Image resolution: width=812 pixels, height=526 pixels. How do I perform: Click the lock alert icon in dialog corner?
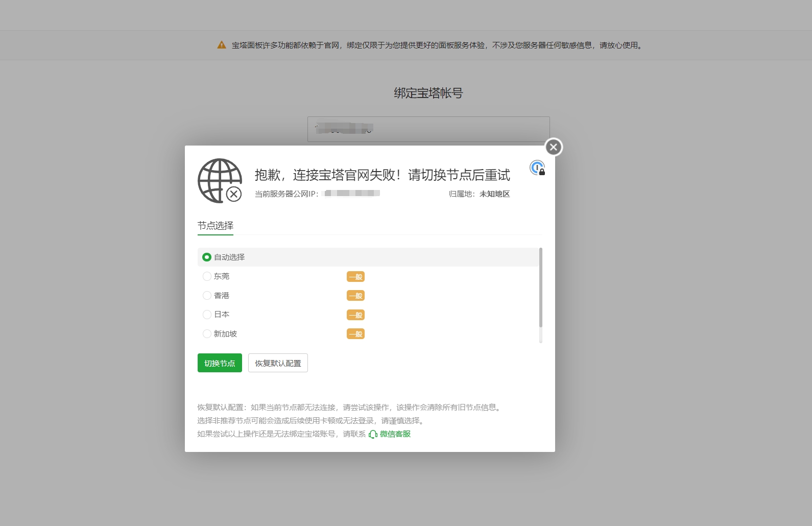(x=537, y=168)
